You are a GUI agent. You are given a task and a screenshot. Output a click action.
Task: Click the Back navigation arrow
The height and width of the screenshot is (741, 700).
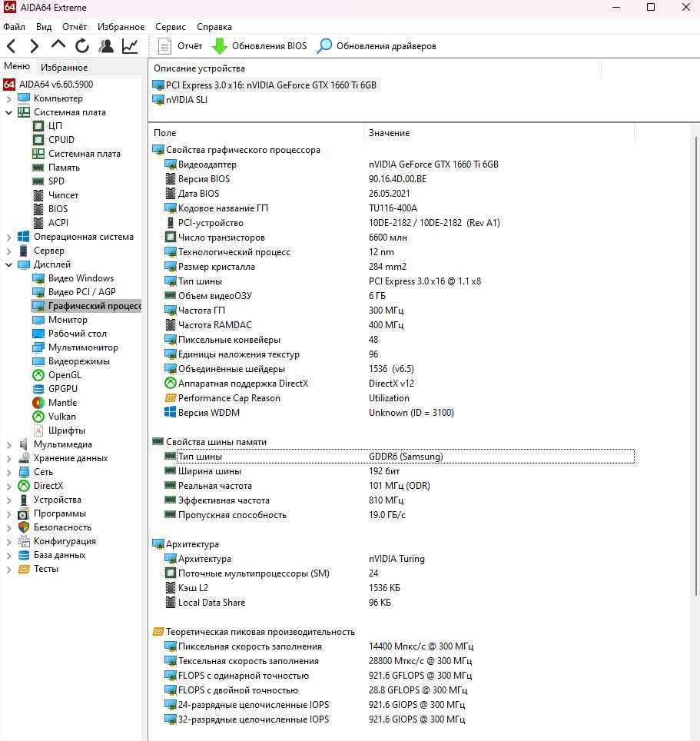(x=12, y=46)
